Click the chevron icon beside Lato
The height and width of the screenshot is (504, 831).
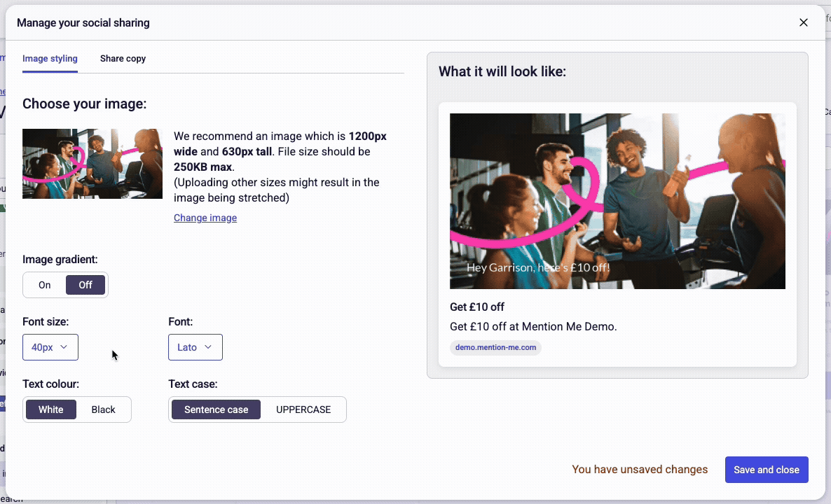(x=210, y=347)
